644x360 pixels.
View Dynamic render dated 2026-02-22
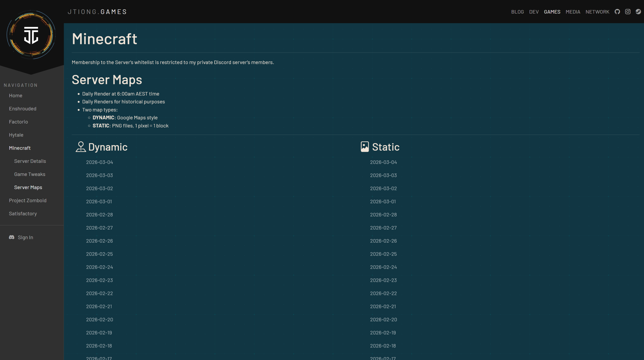[99, 293]
